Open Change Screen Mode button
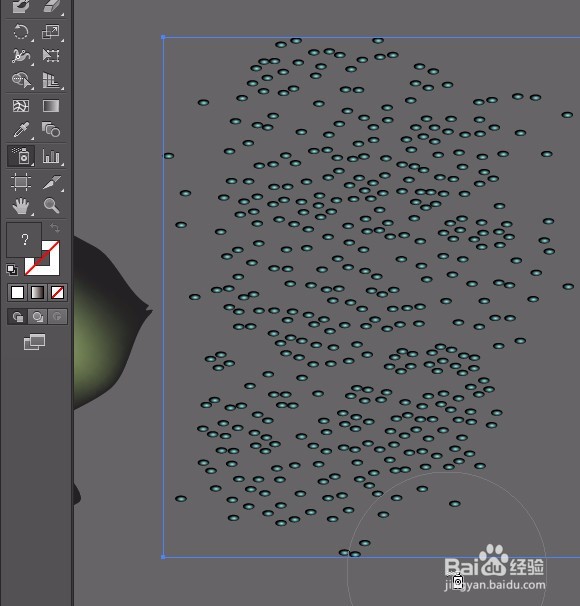Screen dimensions: 580x606 34,342
